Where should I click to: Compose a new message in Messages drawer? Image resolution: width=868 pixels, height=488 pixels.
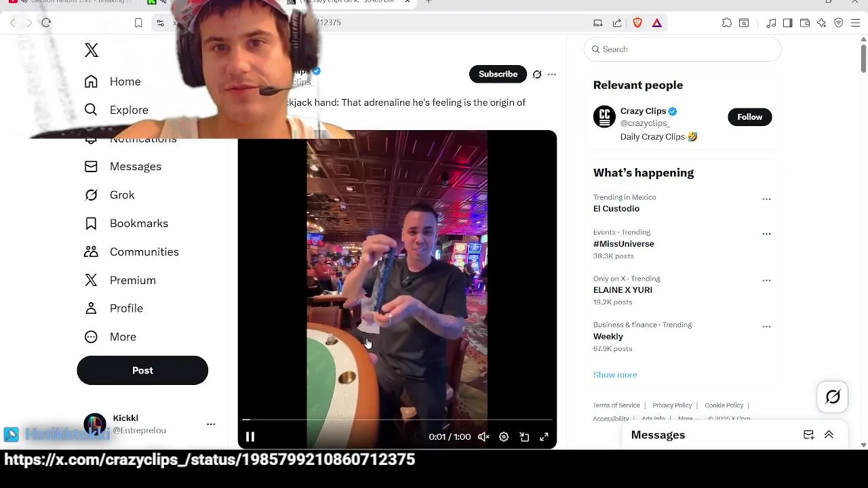808,435
